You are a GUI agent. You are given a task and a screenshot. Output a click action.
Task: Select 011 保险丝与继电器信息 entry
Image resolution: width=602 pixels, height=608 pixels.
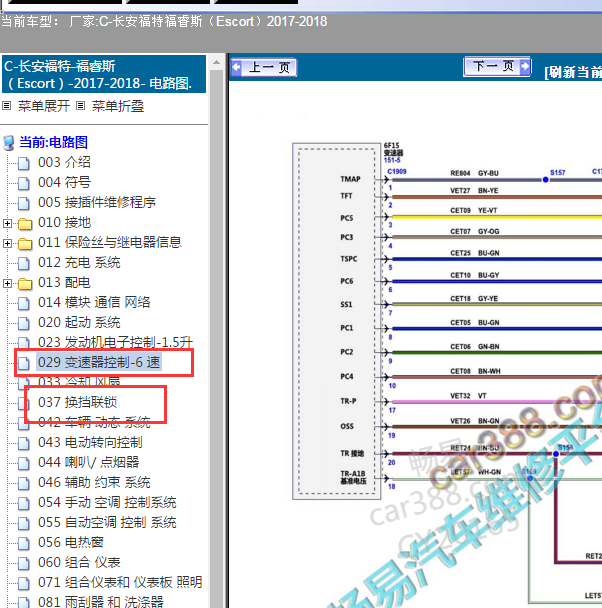(110, 242)
